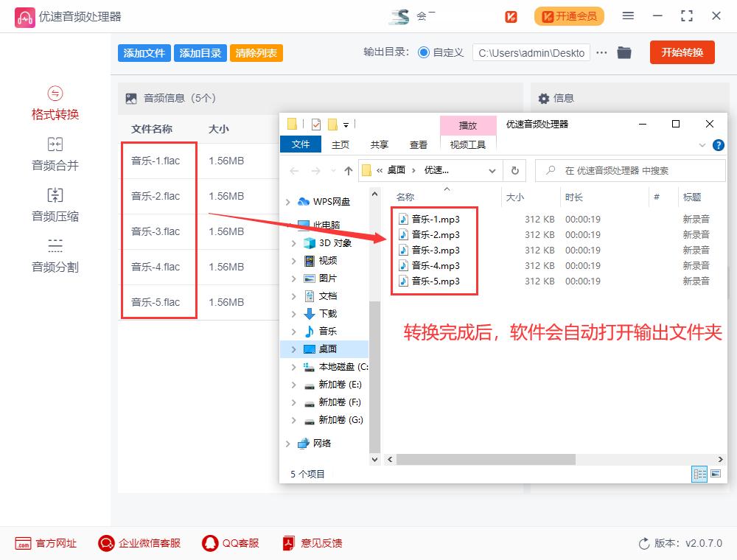Start conversion with the 开始转换 button
737x560 pixels.
pos(682,52)
